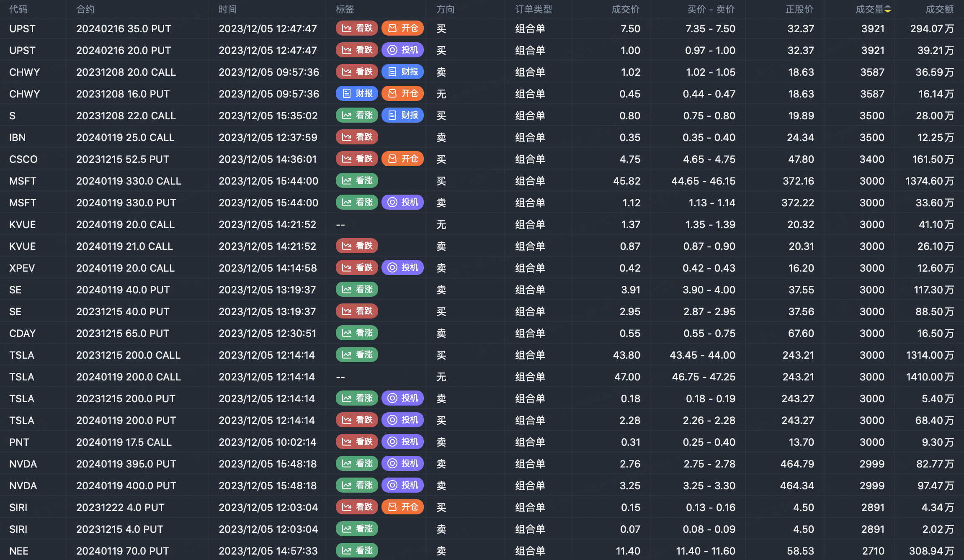Open contract 20231215 200.0 CALL for TSLA

coord(128,355)
